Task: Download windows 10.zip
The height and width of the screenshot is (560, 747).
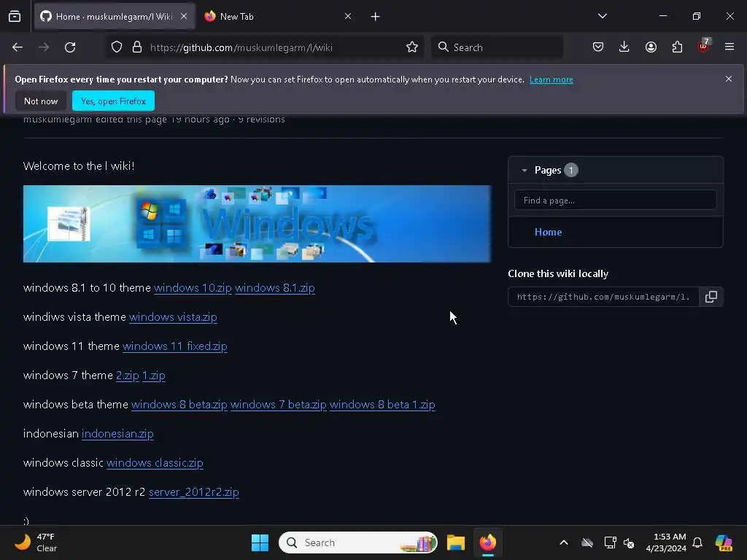Action: click(x=193, y=288)
